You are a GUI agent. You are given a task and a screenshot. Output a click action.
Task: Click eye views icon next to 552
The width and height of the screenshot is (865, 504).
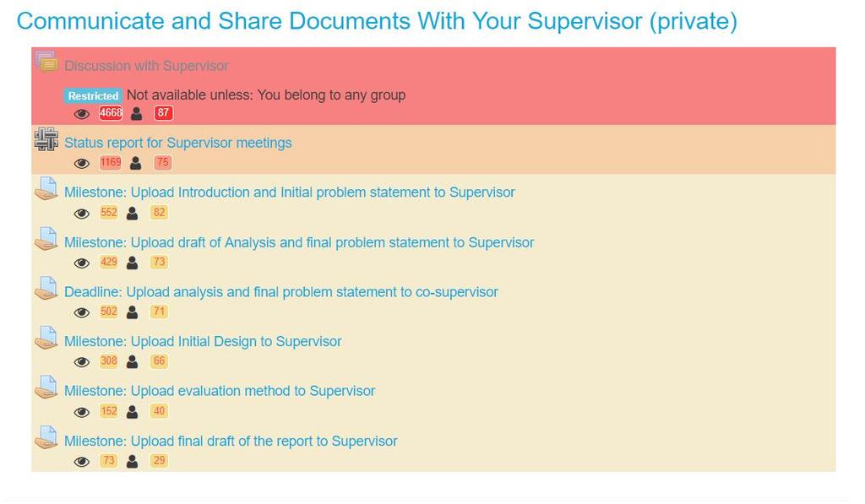[x=82, y=214]
